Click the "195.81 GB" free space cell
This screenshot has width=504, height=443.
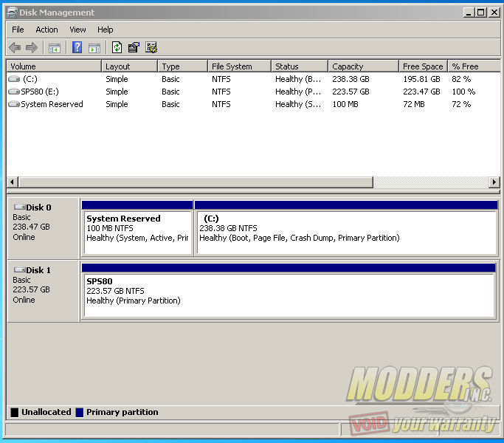[421, 79]
